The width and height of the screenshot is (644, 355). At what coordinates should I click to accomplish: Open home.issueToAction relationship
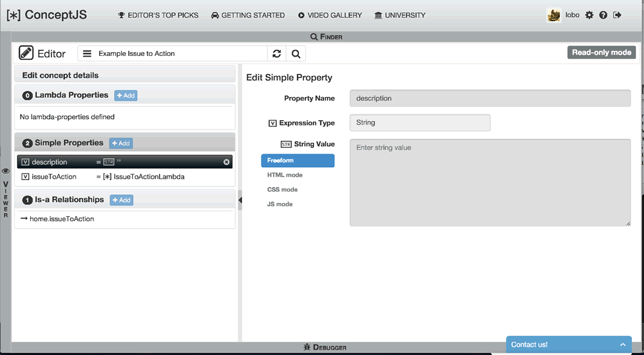pos(62,219)
